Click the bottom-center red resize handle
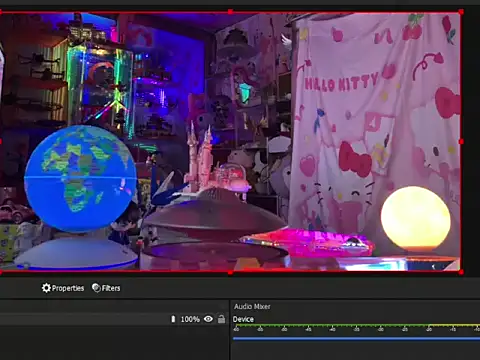480x360 pixels. click(230, 273)
